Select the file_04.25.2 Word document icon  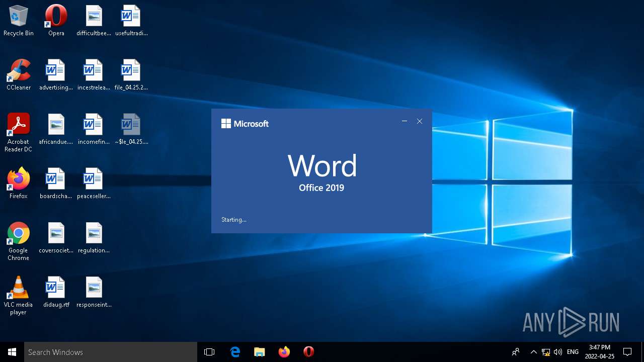(131, 74)
